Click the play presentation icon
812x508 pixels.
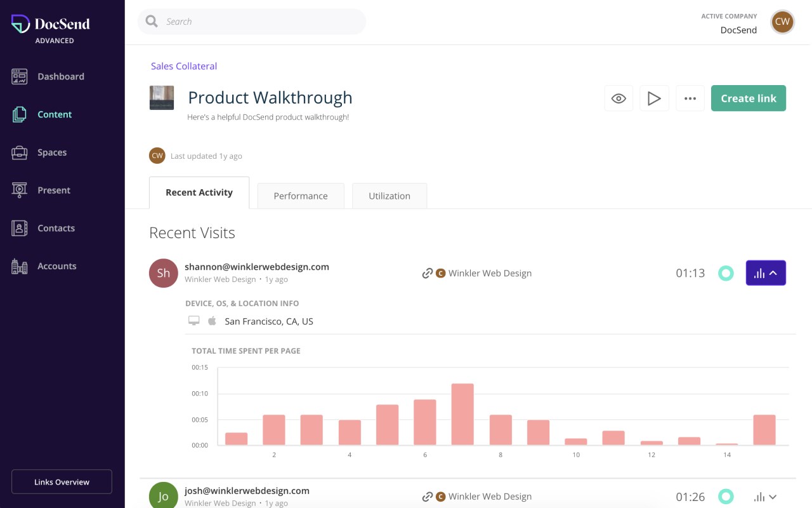tap(654, 98)
